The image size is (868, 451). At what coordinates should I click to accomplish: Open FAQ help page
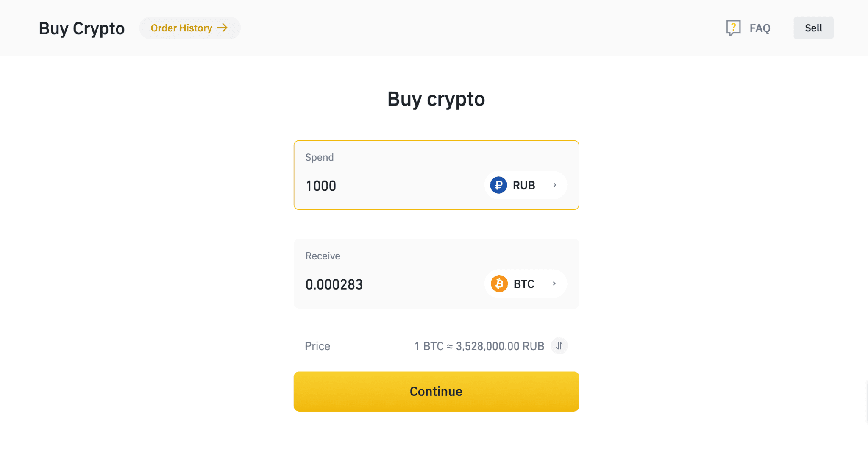tap(760, 28)
